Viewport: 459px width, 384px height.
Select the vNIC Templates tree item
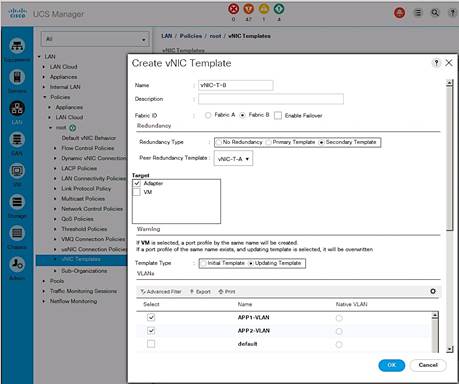81,259
